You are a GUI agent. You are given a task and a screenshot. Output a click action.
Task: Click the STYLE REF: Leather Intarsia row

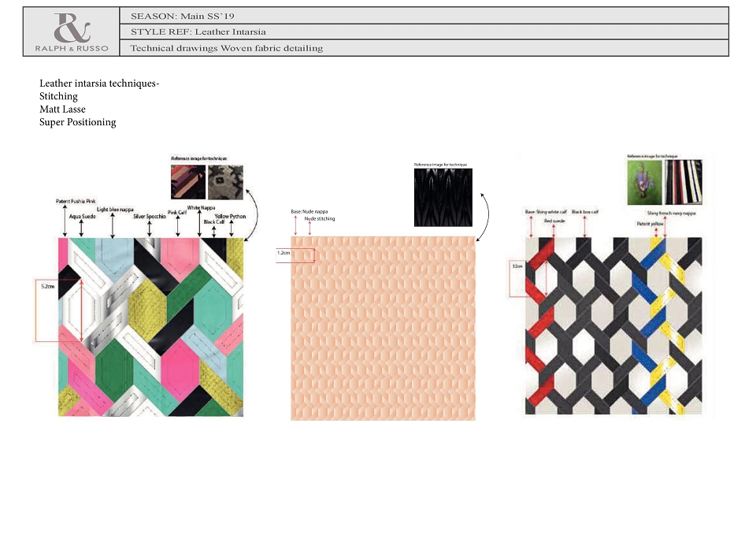tap(424, 32)
